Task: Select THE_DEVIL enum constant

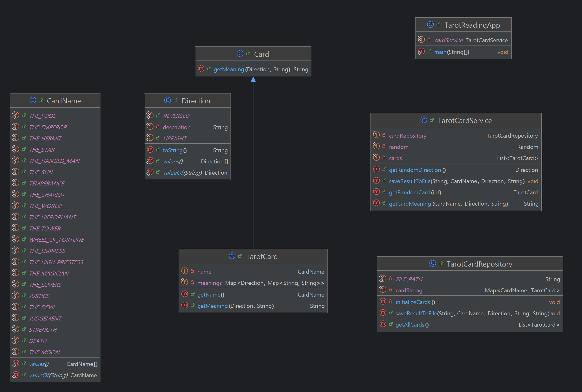Action: tap(42, 307)
